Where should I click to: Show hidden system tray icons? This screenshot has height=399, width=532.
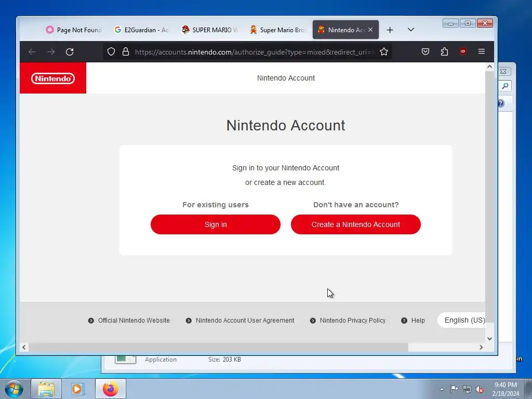pos(442,389)
